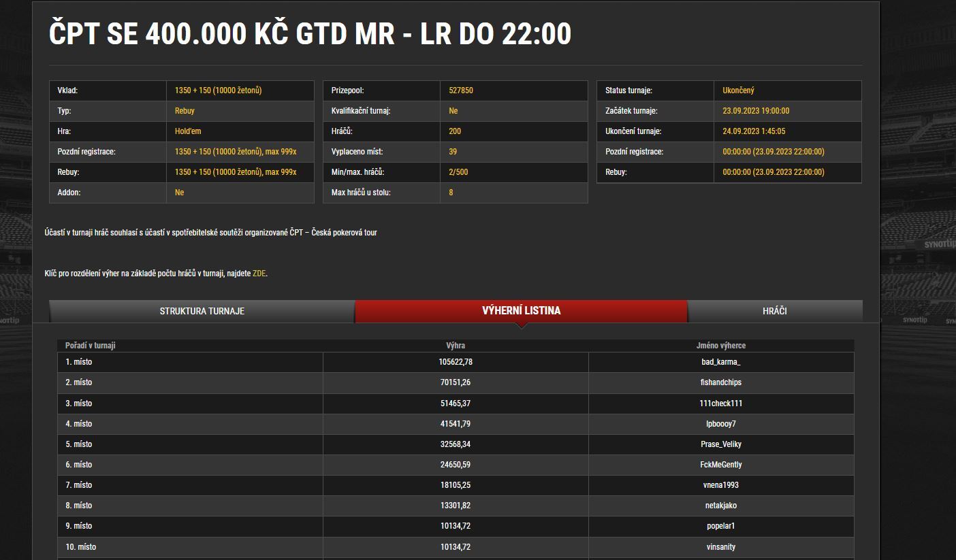
Task: Click the tournament title heading
Action: coord(310,34)
